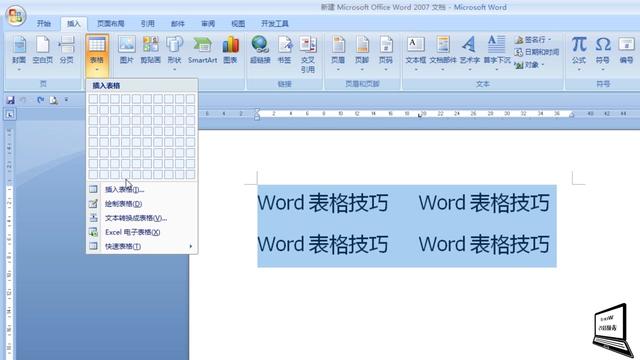Expand the arrow under 形状
Viewport: 640px width, 360px height.
click(x=174, y=70)
